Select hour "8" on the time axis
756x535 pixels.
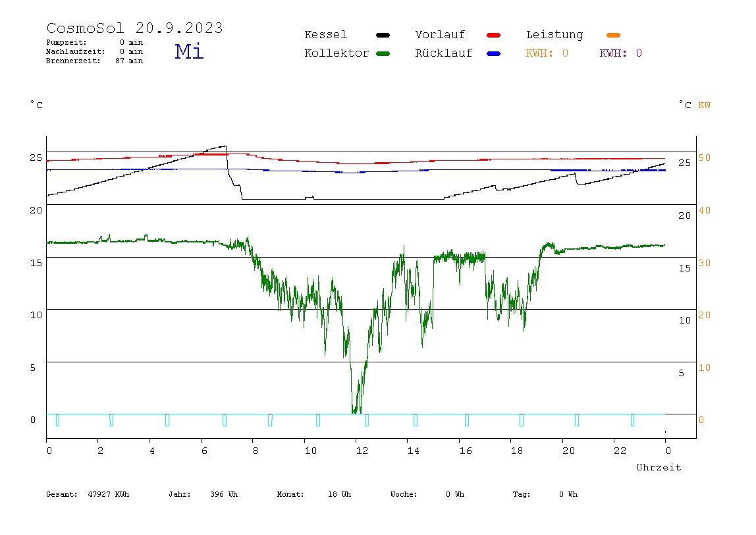tap(256, 451)
